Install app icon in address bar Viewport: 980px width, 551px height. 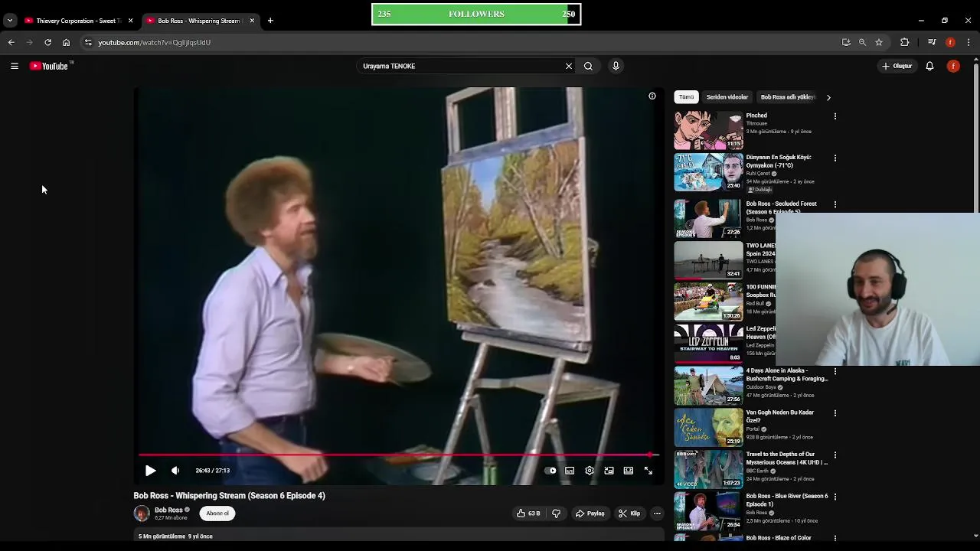[x=846, y=43]
